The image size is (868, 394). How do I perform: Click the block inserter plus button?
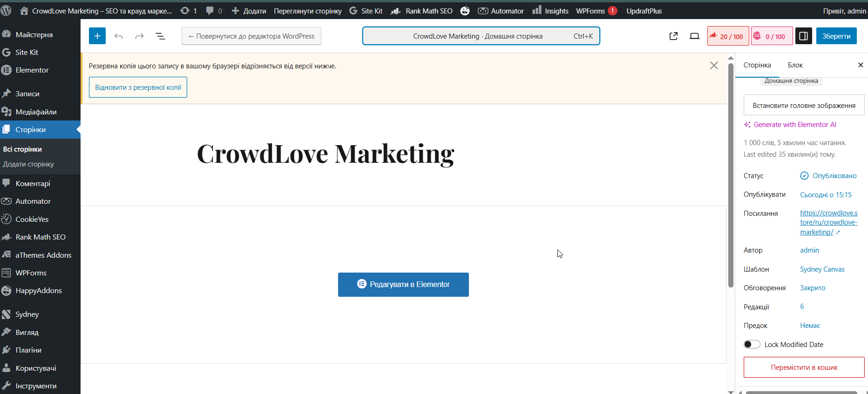97,36
